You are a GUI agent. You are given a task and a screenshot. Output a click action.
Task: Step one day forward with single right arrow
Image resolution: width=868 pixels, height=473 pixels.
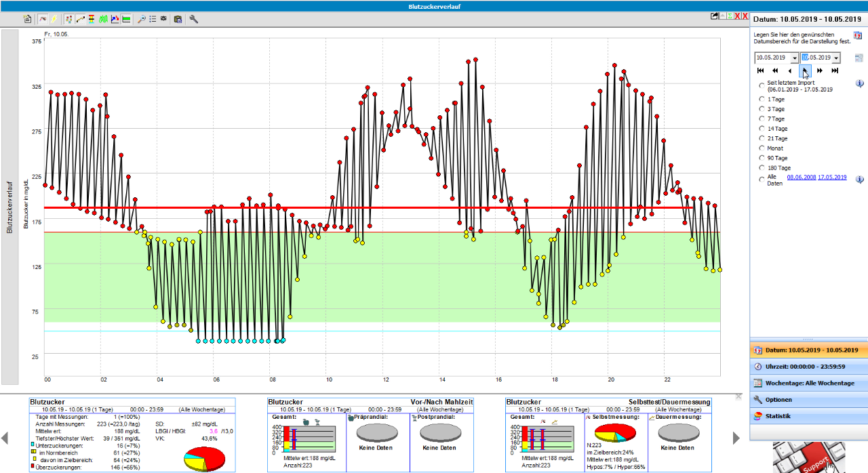(805, 70)
